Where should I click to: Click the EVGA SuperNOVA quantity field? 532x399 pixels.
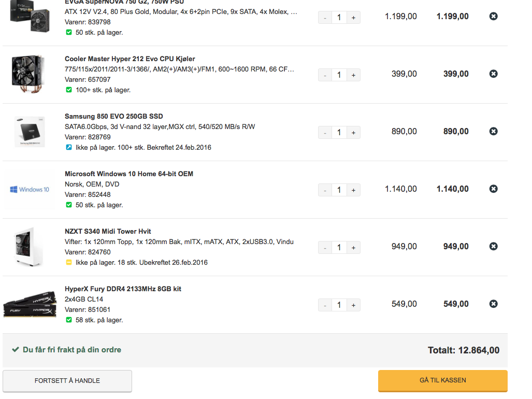click(x=339, y=18)
